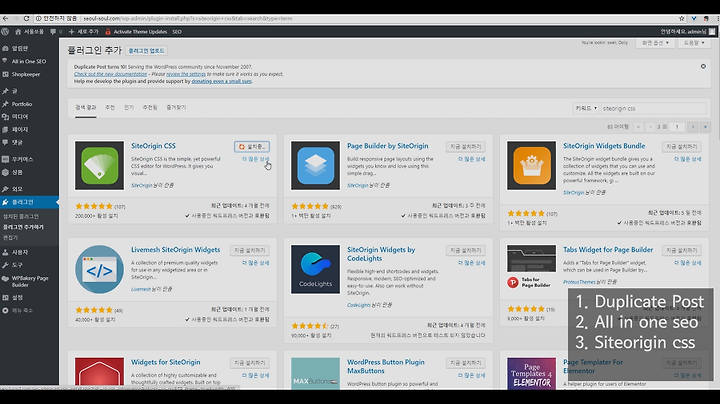Open SiteOrigin CSS title link
Screen dimensions: 720x404
pyautogui.click(x=153, y=146)
